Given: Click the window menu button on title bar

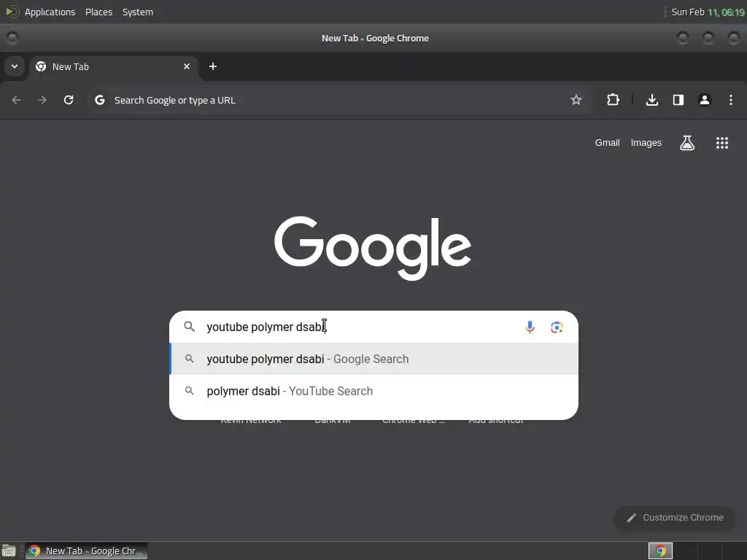Looking at the screenshot, I should pos(12,38).
